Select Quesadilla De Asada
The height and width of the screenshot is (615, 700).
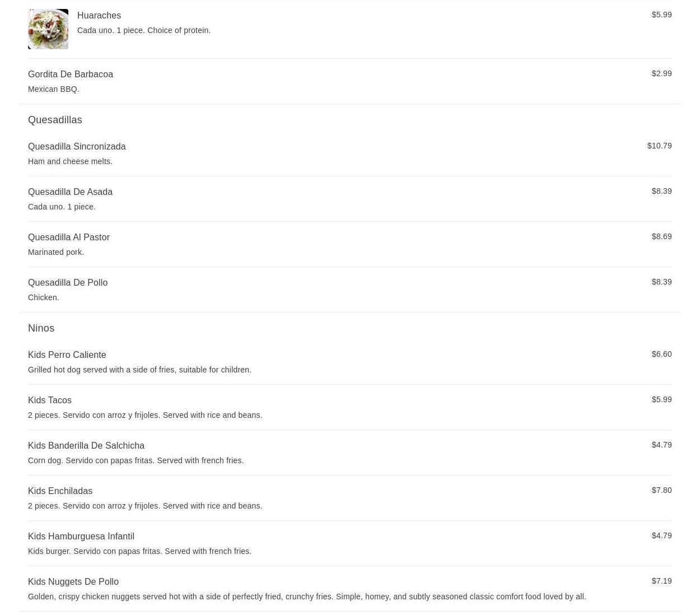click(349, 199)
